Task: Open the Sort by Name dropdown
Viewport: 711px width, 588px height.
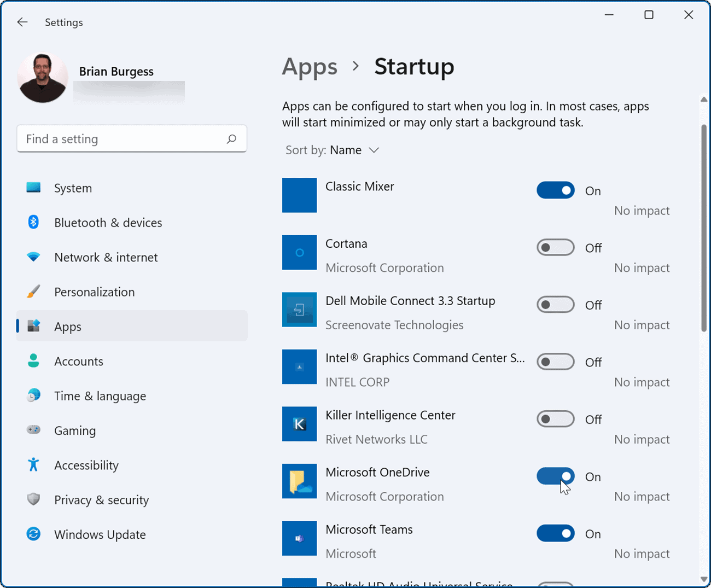Action: click(354, 150)
